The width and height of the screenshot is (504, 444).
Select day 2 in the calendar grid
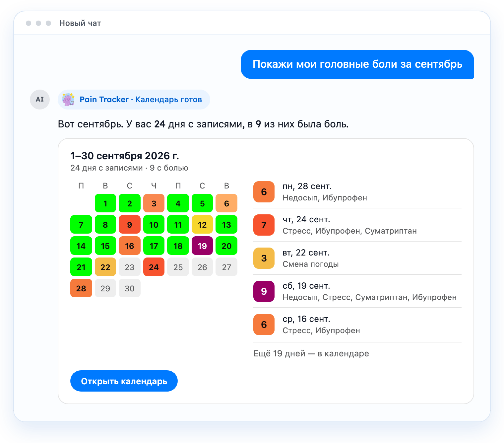coord(130,203)
